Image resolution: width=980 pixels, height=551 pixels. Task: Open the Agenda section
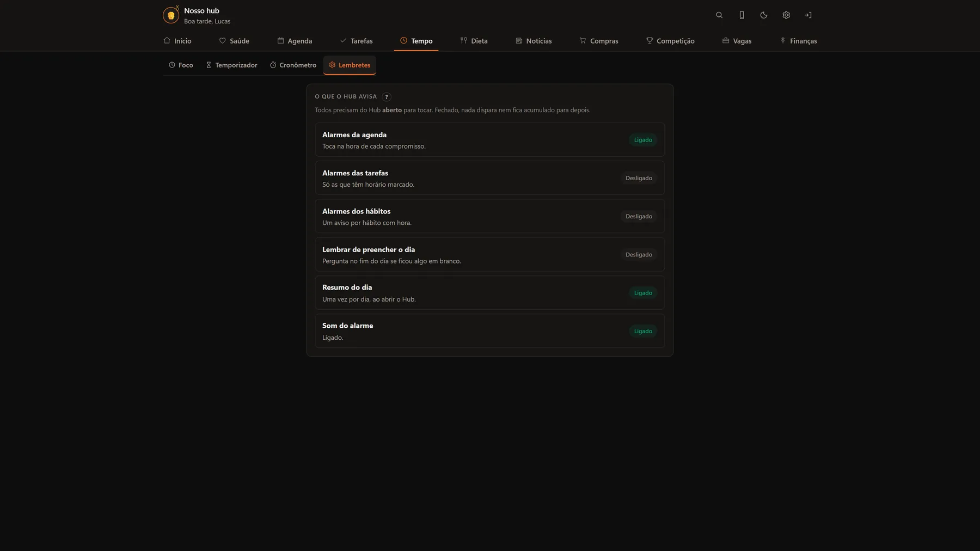(295, 41)
